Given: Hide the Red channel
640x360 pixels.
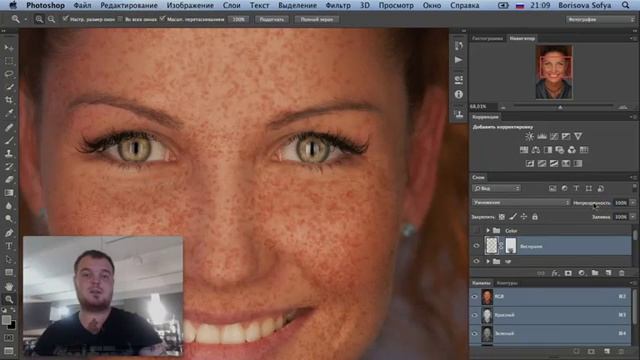Looking at the screenshot, I should pyautogui.click(x=475, y=316).
